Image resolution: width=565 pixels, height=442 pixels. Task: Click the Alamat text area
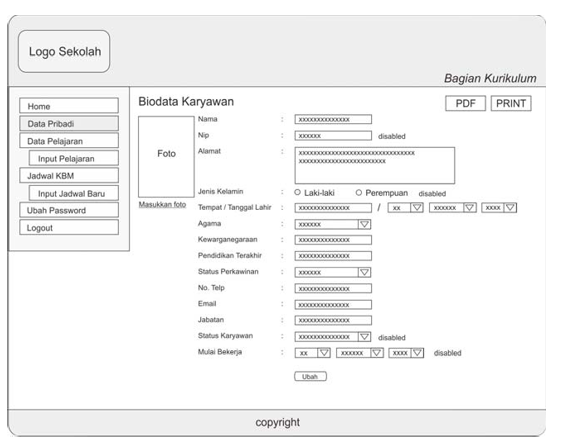[x=375, y=165]
